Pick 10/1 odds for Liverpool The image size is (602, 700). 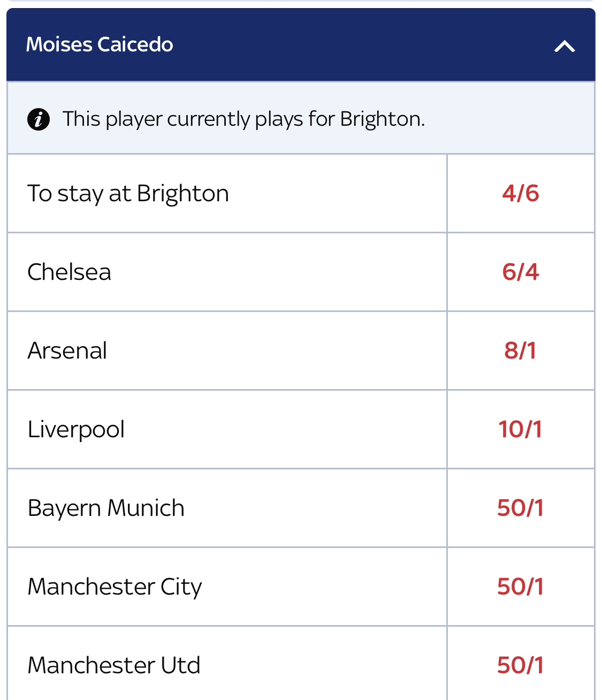[521, 429]
